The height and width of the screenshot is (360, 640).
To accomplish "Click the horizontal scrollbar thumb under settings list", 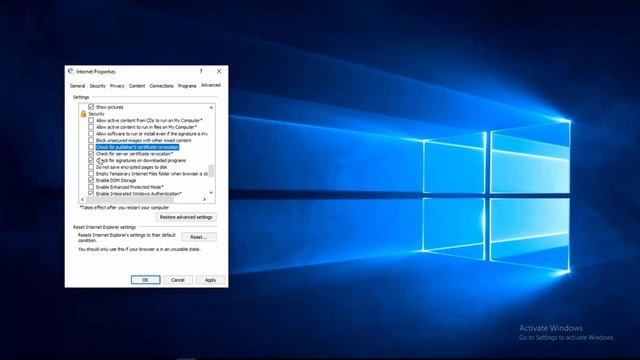I will 130,200.
